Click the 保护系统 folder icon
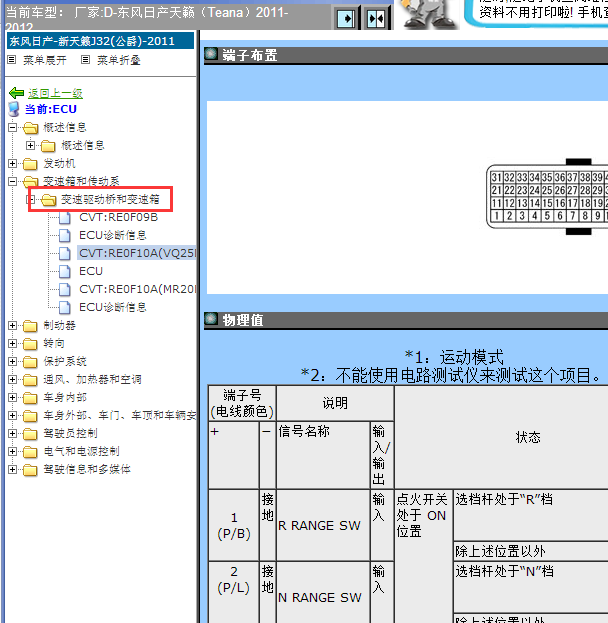The height and width of the screenshot is (623, 608). point(30,362)
